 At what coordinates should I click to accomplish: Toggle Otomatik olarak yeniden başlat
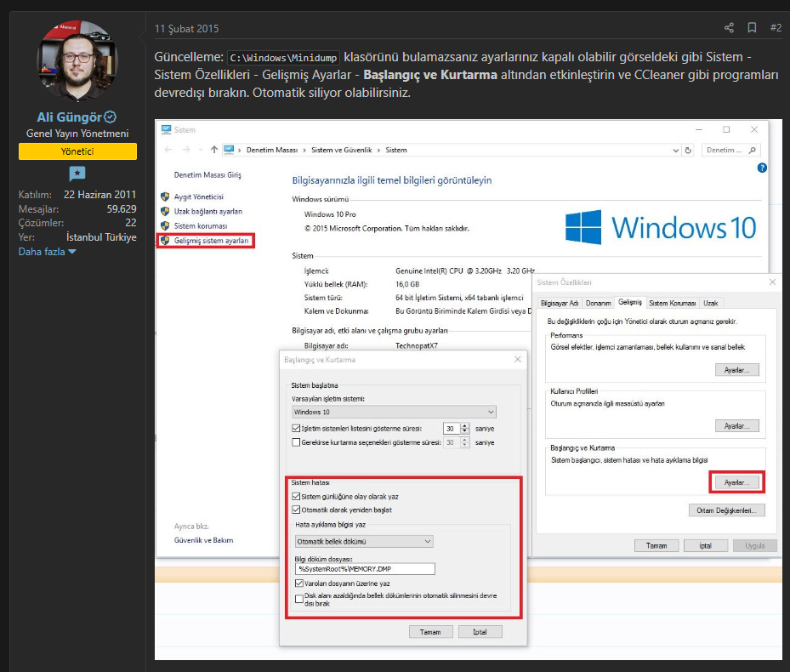(x=296, y=510)
